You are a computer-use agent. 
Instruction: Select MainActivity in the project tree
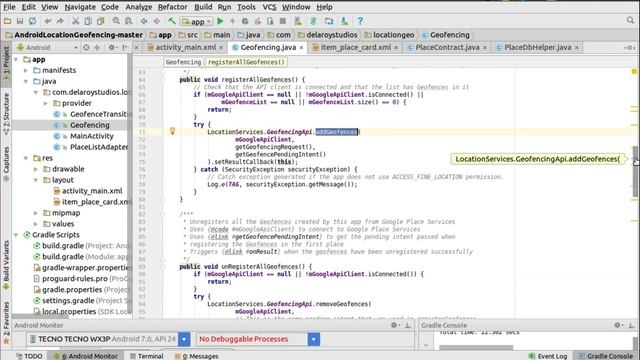tap(91, 136)
